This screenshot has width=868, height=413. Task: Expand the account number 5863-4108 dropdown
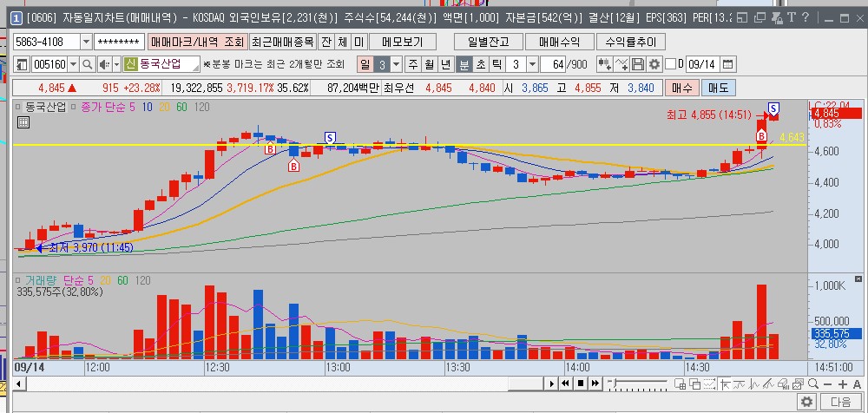pyautogui.click(x=86, y=42)
